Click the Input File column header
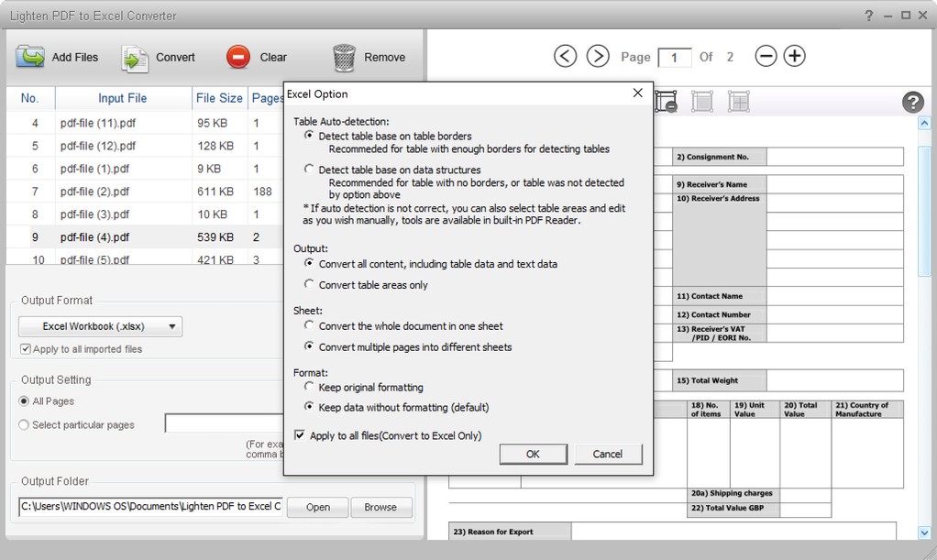937x560 pixels. (x=123, y=99)
